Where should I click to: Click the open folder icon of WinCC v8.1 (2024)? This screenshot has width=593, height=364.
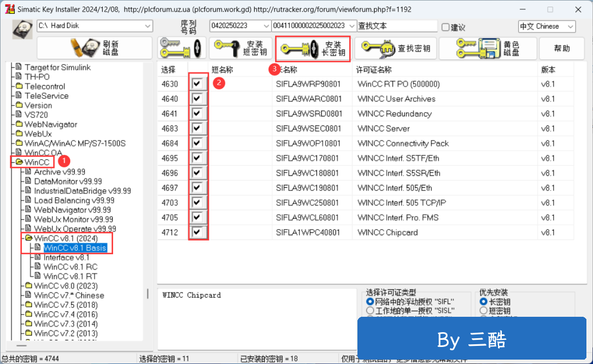tap(29, 238)
